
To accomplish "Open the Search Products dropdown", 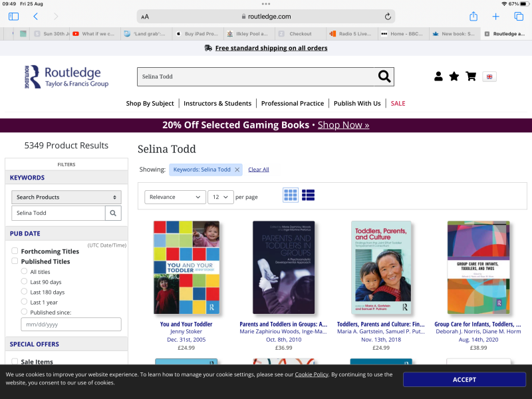I will (x=66, y=197).
